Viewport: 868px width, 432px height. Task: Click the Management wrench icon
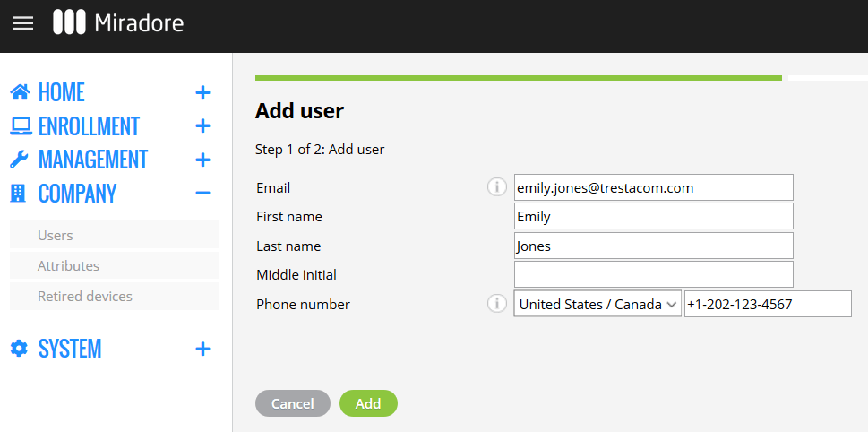pos(20,160)
